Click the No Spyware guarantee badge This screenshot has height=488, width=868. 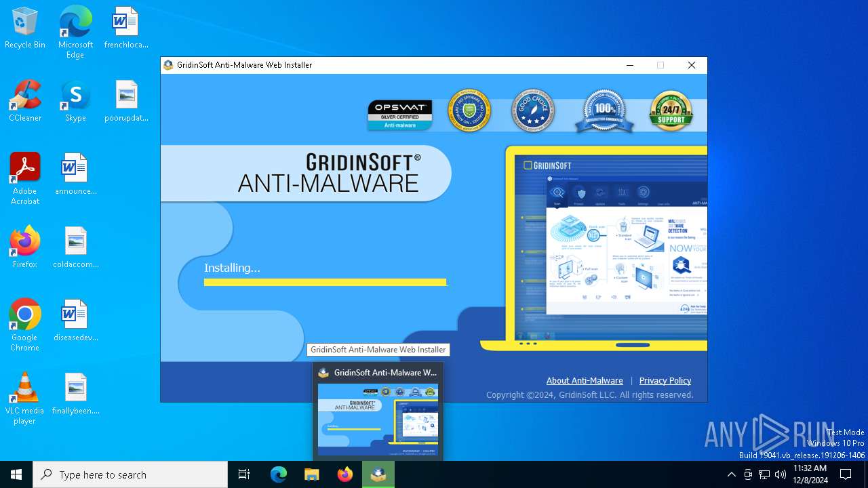(469, 111)
